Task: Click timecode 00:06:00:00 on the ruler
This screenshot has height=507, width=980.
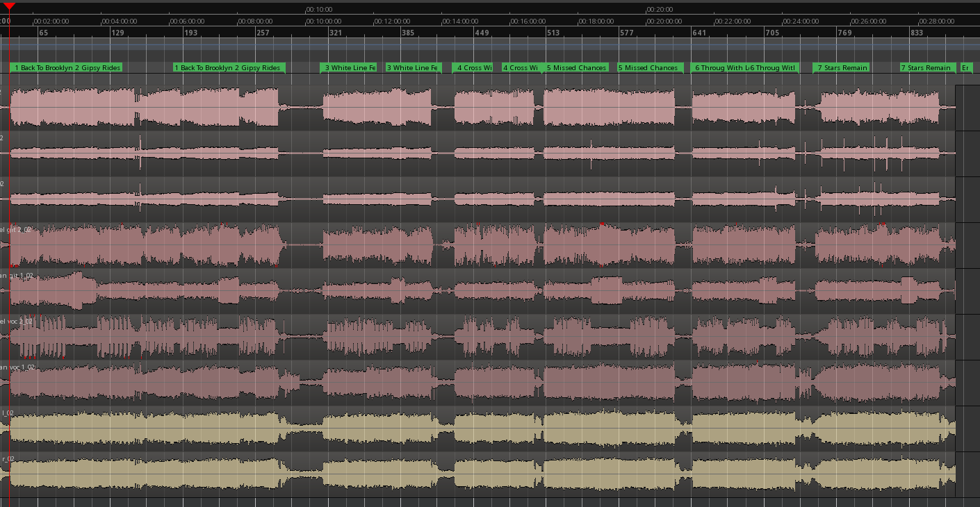Action: [188, 22]
